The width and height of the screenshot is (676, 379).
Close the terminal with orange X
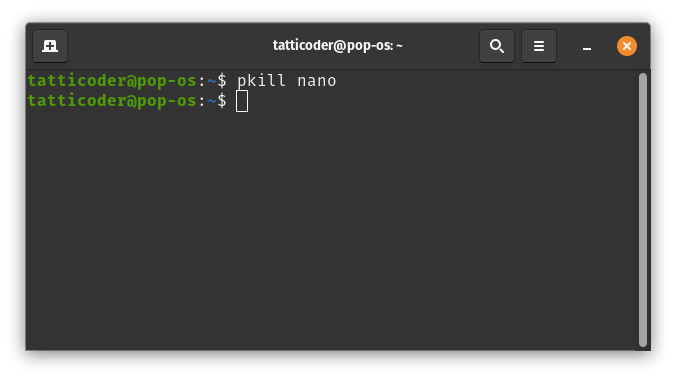627,46
